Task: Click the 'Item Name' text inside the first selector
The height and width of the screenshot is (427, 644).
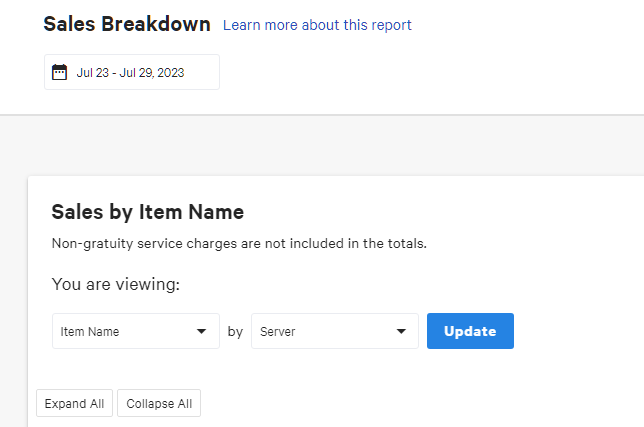Action: [x=90, y=332]
